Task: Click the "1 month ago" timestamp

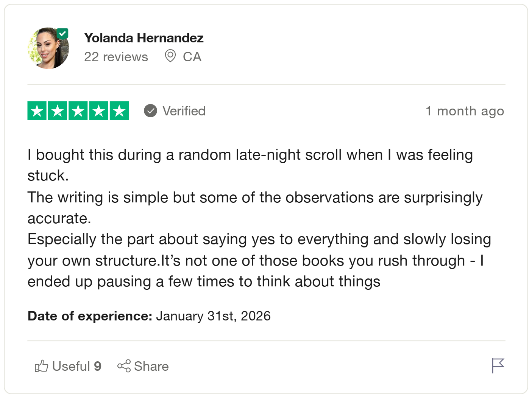Action: coord(465,111)
